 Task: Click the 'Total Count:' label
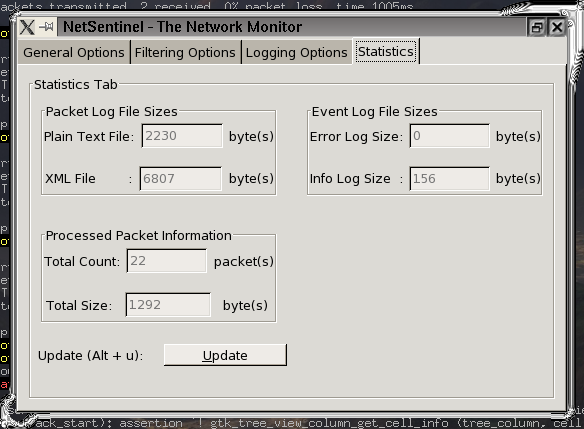point(82,261)
